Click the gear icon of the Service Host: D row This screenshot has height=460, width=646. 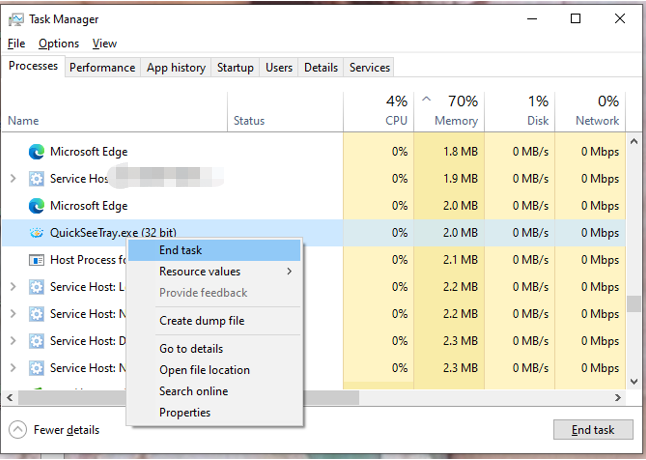[x=36, y=341]
